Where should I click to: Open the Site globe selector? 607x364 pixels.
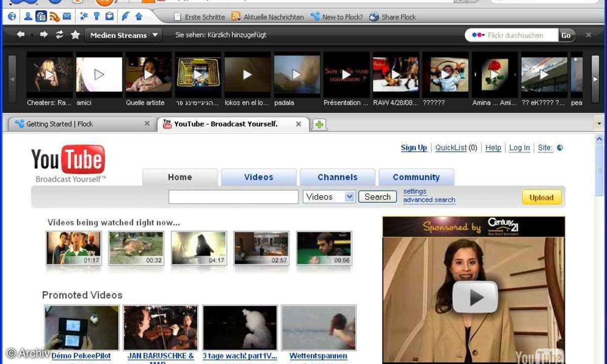(x=560, y=148)
